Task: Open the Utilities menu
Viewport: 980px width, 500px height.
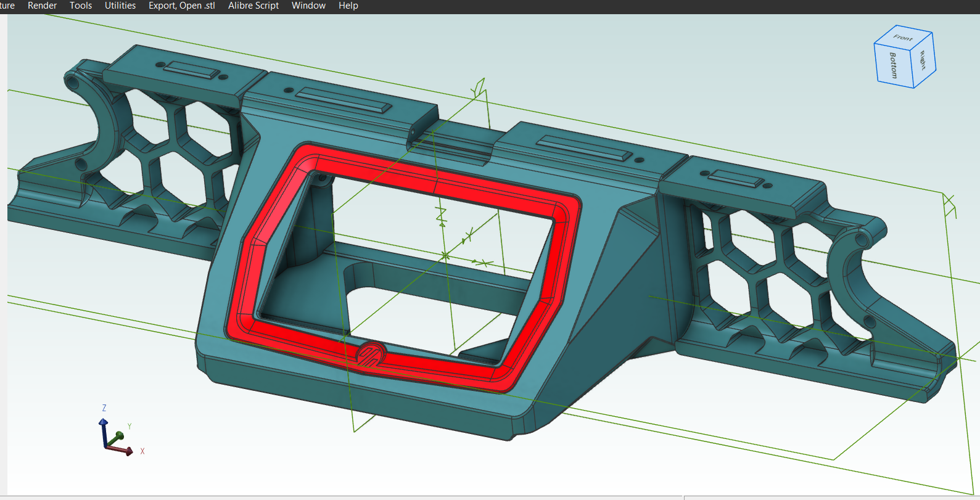Action: coord(120,6)
